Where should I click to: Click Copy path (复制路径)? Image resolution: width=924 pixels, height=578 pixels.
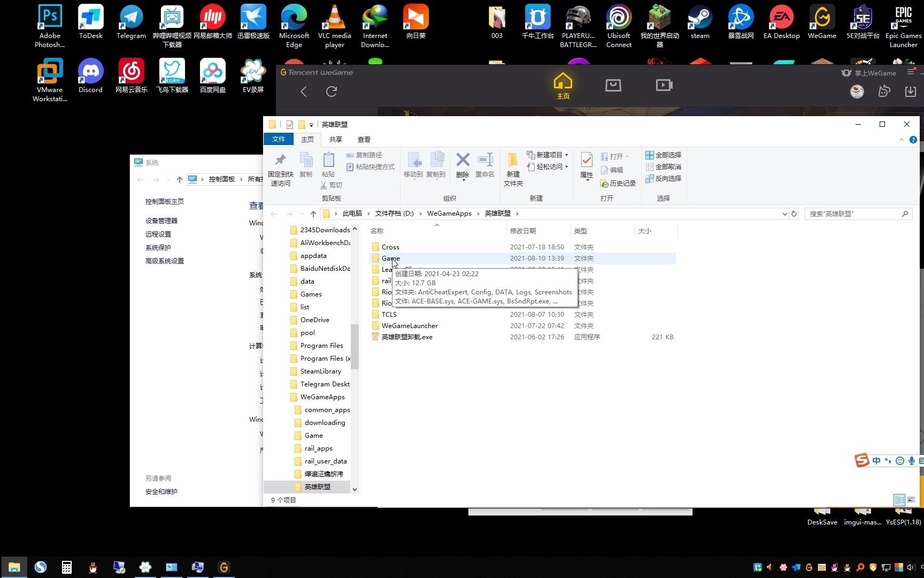(364, 155)
